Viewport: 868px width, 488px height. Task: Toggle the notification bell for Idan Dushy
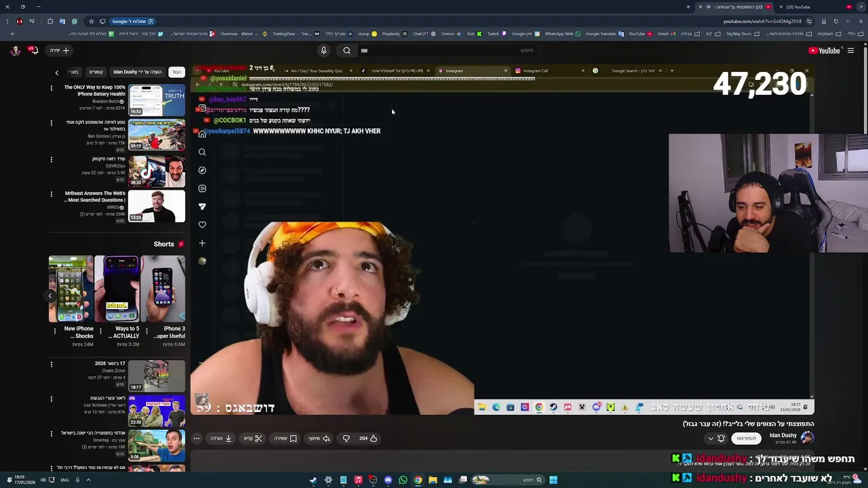pyautogui.click(x=721, y=439)
